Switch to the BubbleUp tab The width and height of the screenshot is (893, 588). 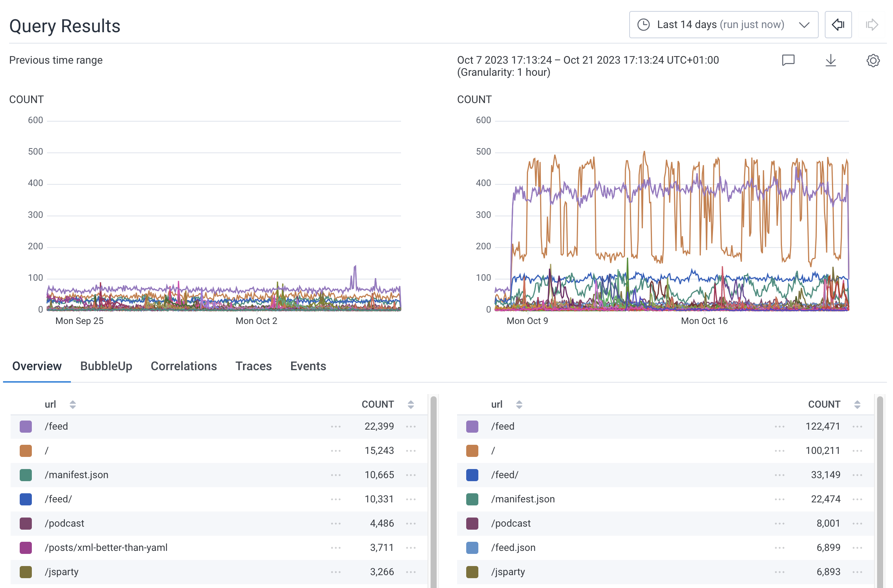click(x=106, y=366)
